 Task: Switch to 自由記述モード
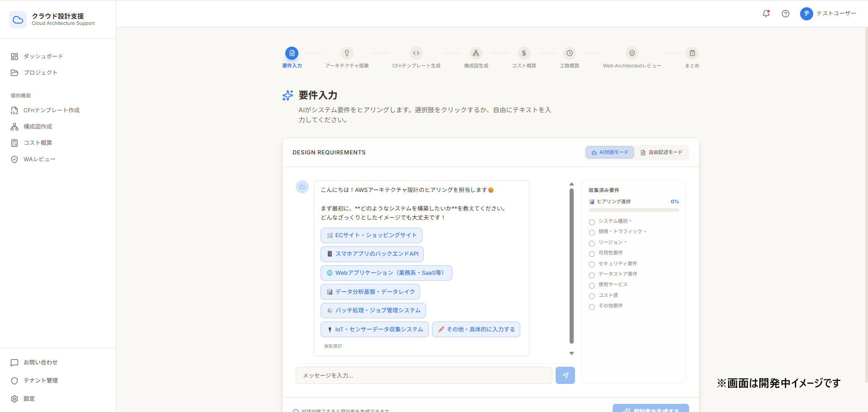pyautogui.click(x=661, y=153)
